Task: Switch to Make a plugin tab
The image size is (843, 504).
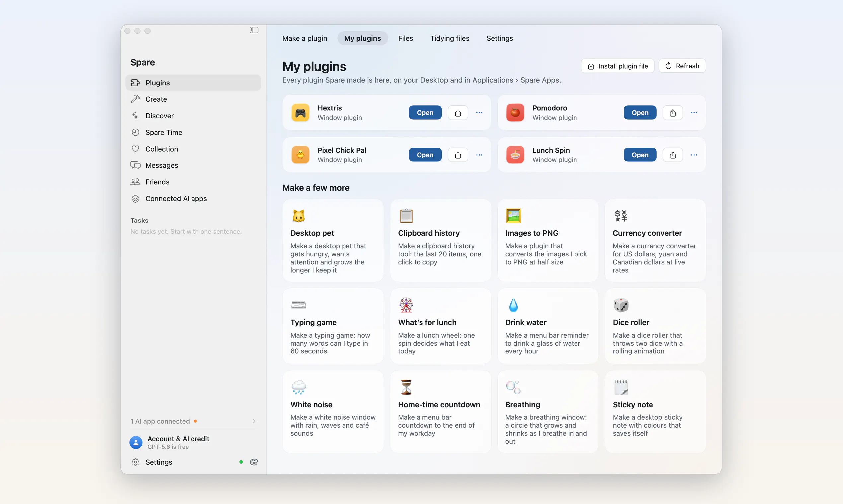Action: click(x=305, y=38)
